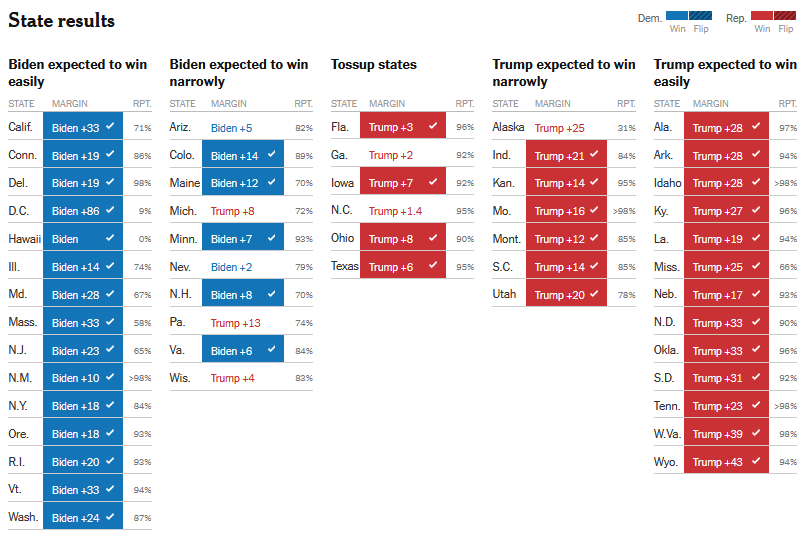The width and height of the screenshot is (809, 536).
Task: Click the checkmark in Florida's Trump +3 cell
Action: coord(433,126)
